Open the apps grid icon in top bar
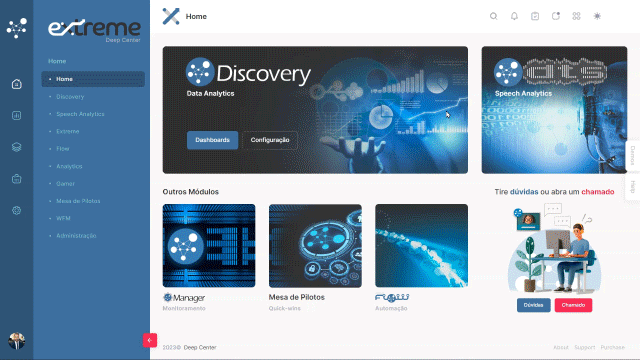This screenshot has height=360, width=640. tap(576, 16)
